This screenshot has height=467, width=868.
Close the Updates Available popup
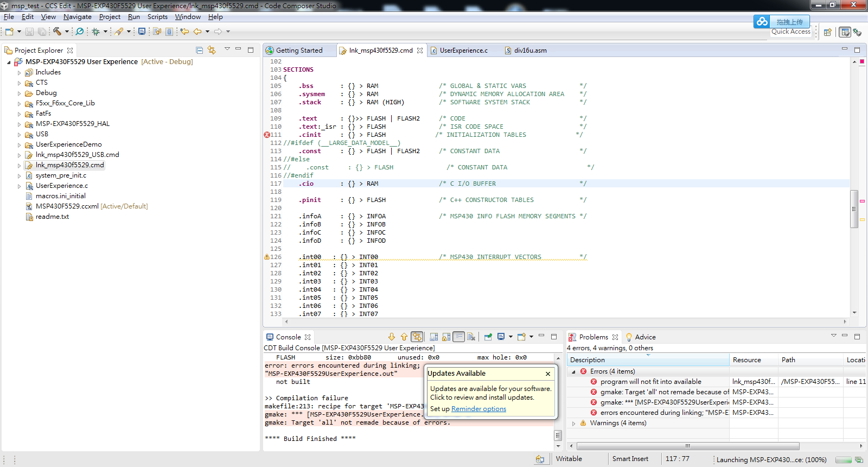pyautogui.click(x=548, y=374)
